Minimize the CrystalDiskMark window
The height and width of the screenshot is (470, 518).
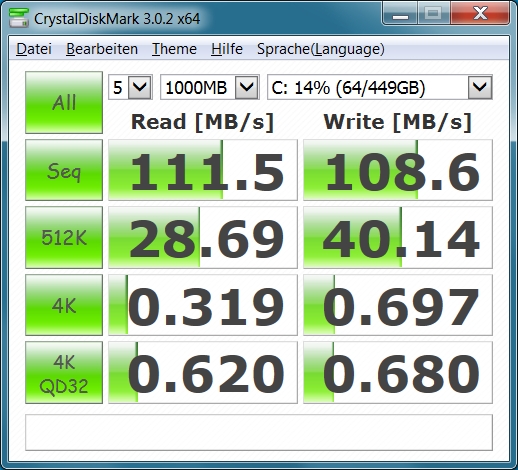click(x=400, y=15)
